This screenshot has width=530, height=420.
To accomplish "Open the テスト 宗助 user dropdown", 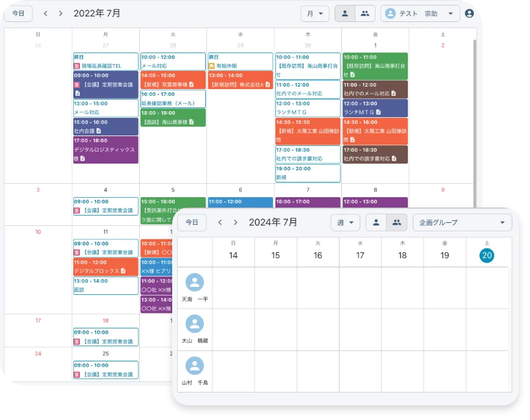I will click(420, 13).
